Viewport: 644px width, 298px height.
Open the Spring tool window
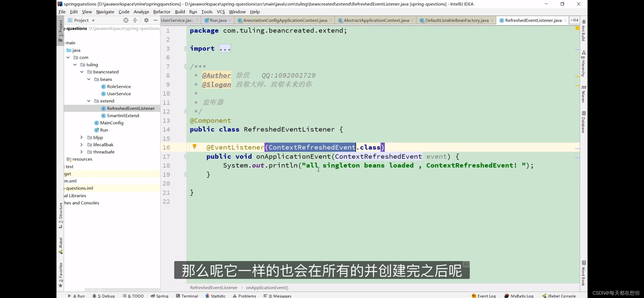pyautogui.click(x=159, y=296)
